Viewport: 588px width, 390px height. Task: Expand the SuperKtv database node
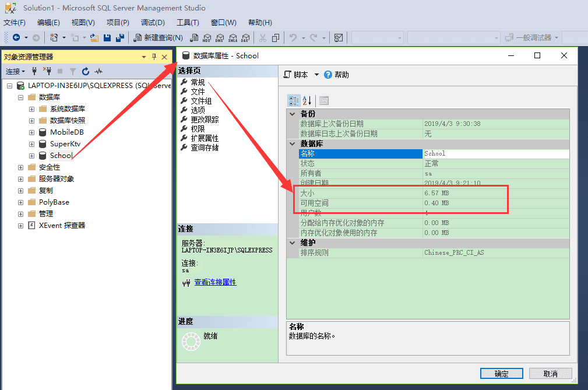[x=32, y=144]
